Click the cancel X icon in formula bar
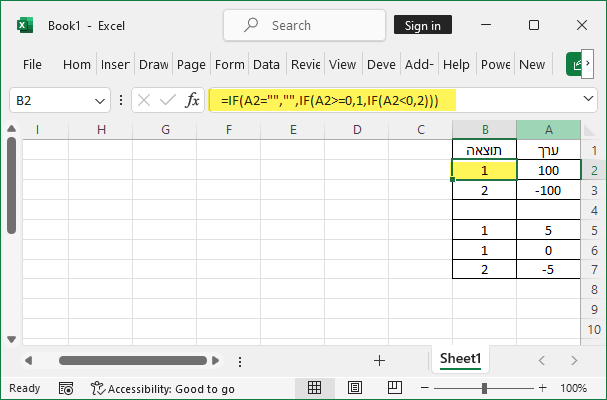 [144, 101]
